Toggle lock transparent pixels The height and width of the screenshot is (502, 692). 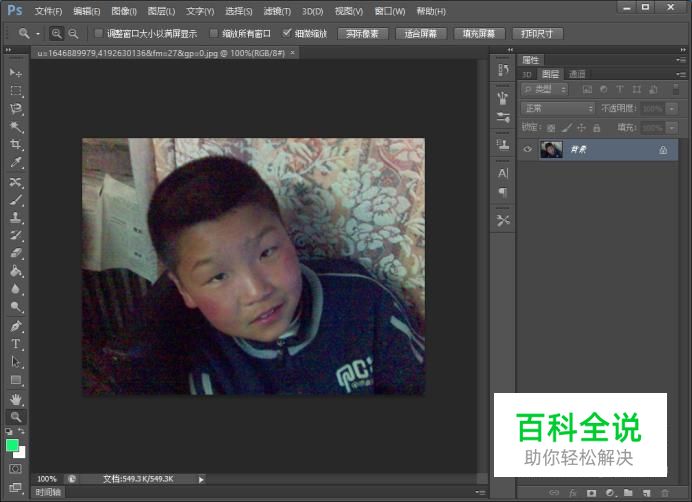pyautogui.click(x=551, y=128)
